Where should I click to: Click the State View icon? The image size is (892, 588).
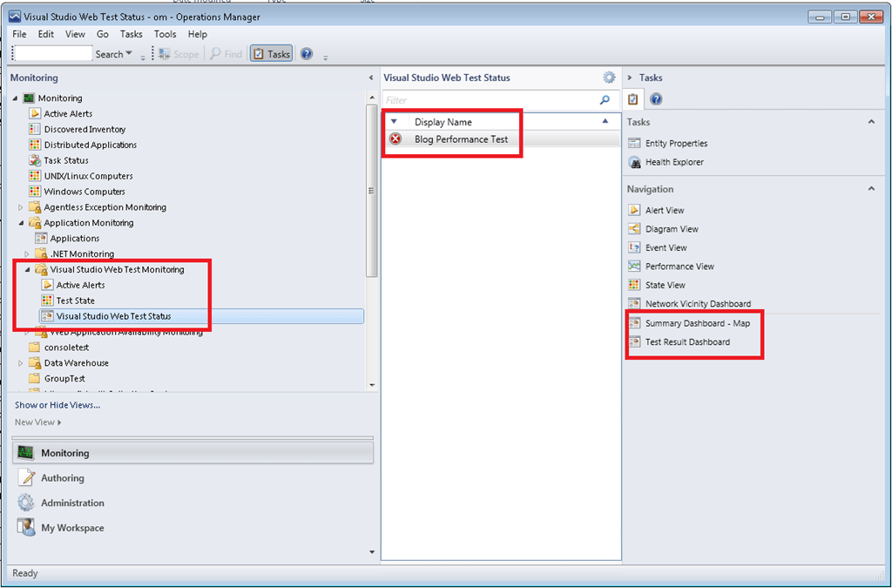[634, 285]
